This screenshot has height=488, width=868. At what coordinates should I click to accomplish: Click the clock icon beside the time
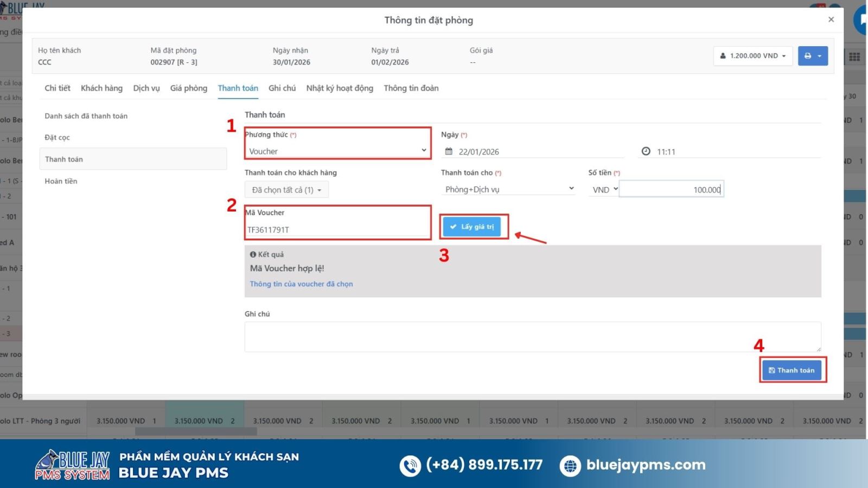pyautogui.click(x=646, y=152)
